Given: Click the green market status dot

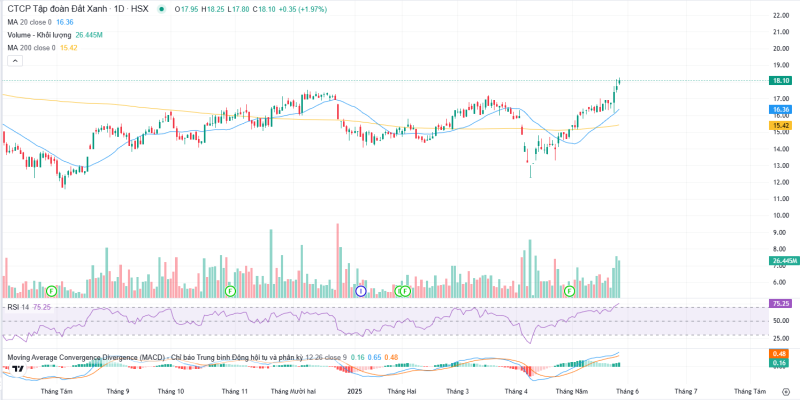Looking at the screenshot, I should coord(162,10).
